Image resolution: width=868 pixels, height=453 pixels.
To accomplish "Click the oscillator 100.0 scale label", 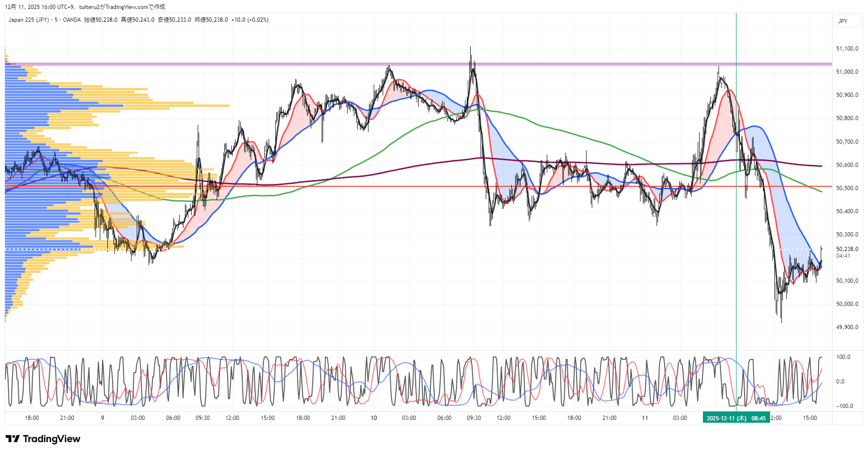I will (843, 357).
